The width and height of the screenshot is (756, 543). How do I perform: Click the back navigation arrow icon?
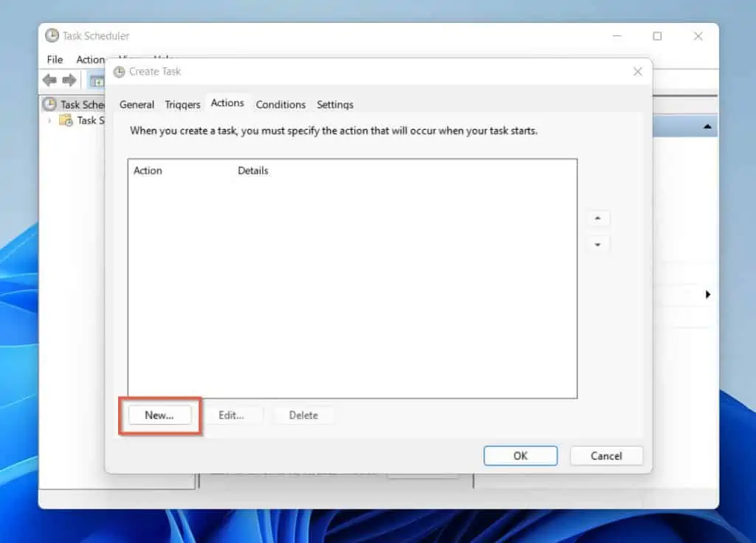tap(49, 80)
